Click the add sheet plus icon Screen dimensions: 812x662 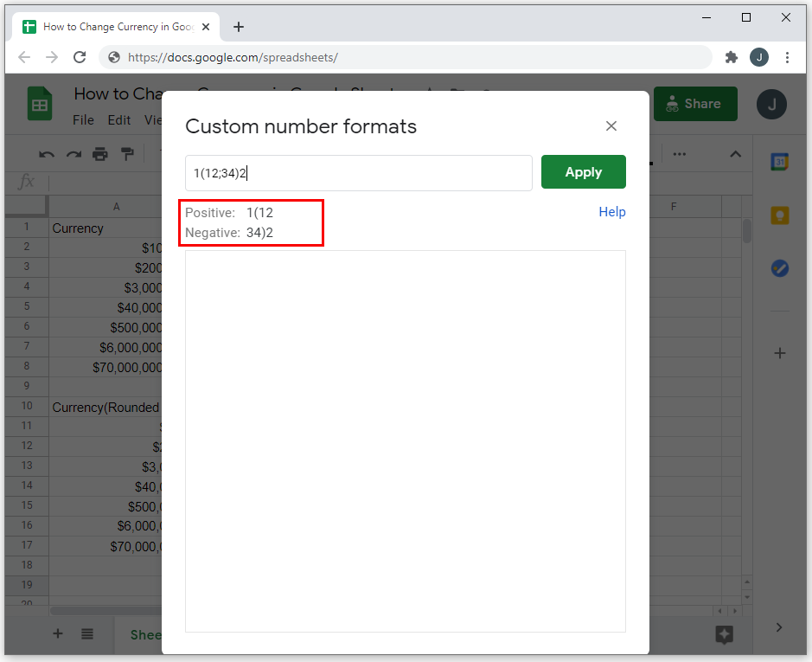tap(57, 634)
